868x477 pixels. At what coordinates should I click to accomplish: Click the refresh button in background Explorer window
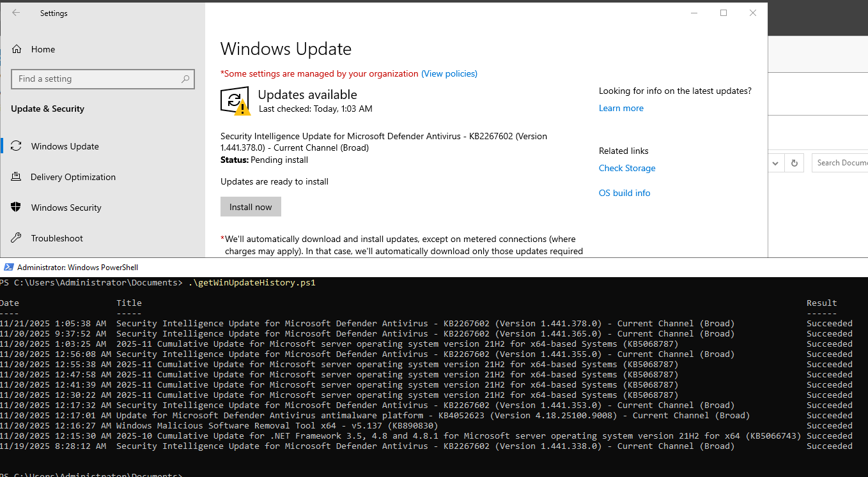pos(794,163)
